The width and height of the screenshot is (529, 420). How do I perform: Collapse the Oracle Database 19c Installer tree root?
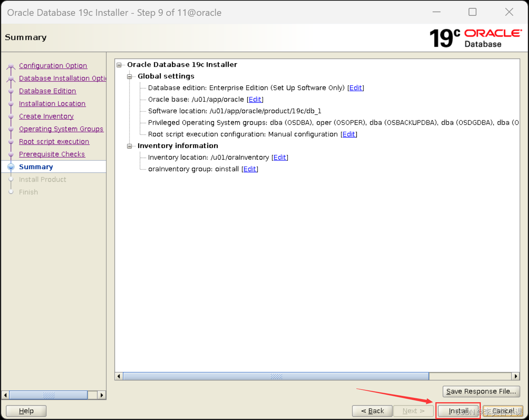coord(119,65)
